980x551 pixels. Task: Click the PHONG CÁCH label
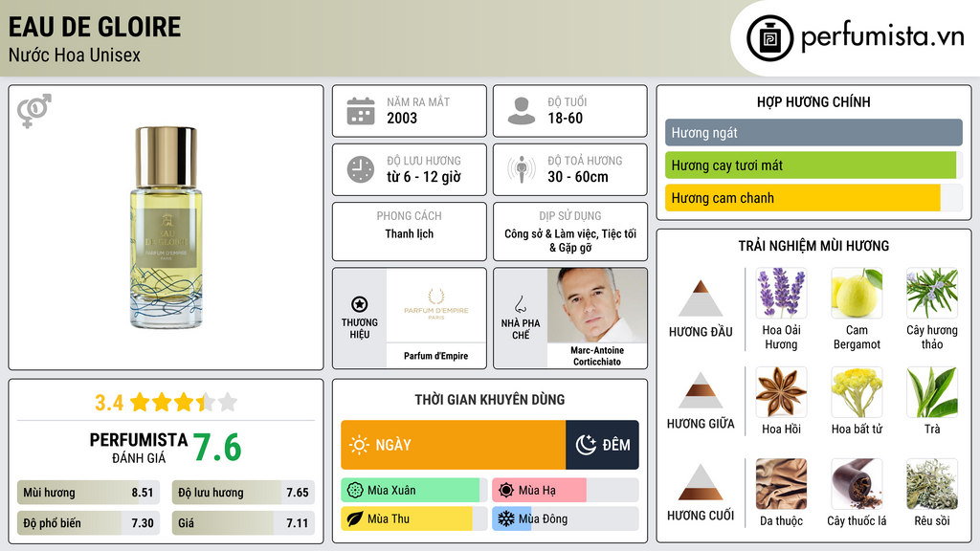click(410, 215)
